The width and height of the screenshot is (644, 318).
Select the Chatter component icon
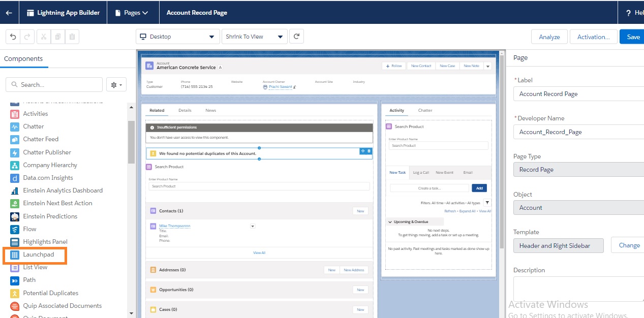(x=14, y=126)
